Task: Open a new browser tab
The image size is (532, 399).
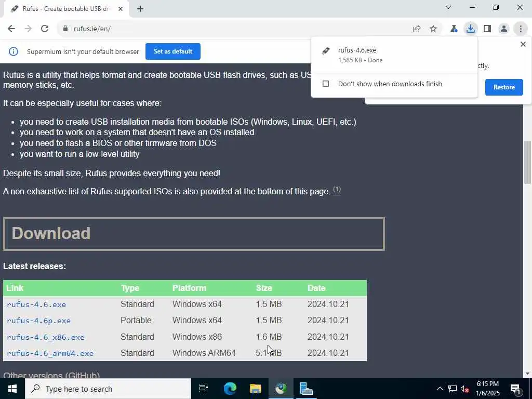Action: click(x=140, y=9)
